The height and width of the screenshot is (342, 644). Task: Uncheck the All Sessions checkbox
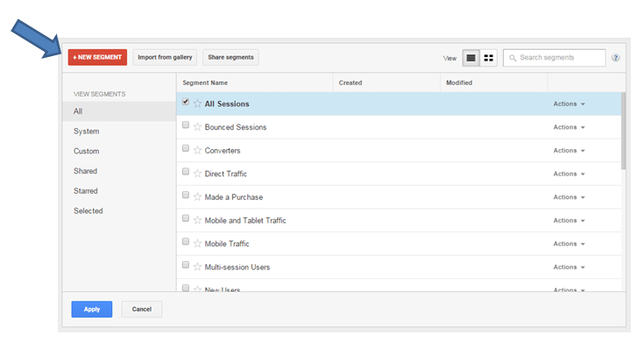(186, 102)
